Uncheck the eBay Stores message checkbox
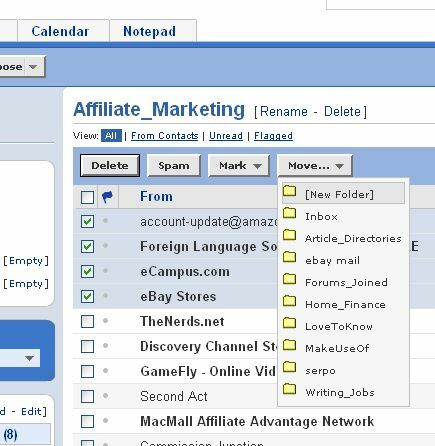 (x=87, y=296)
